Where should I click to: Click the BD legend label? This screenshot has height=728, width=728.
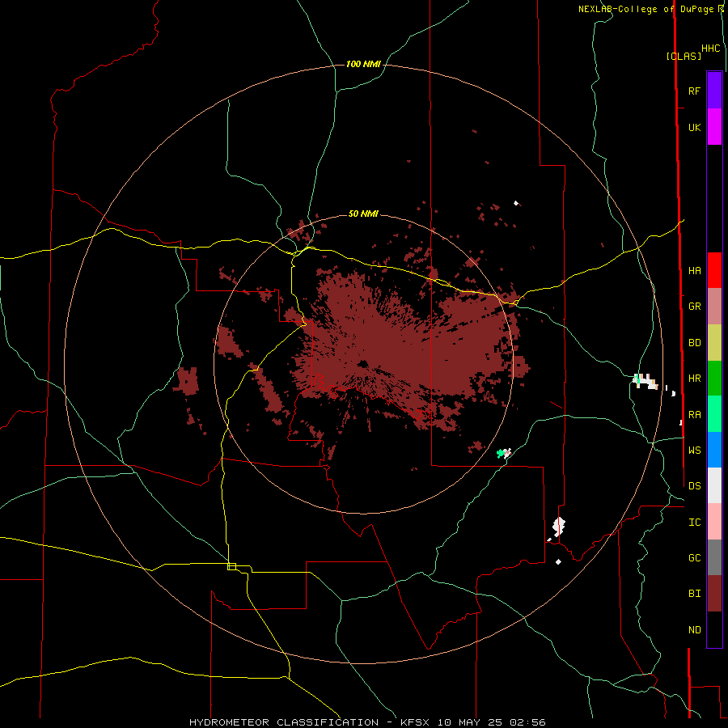[694, 343]
